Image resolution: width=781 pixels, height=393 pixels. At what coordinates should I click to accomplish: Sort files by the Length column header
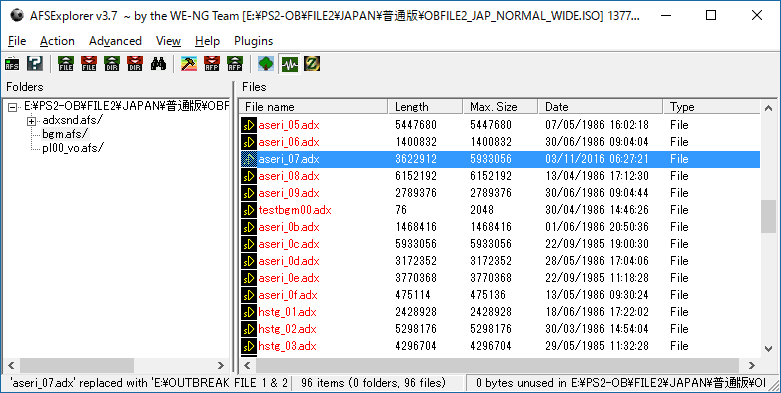[425, 107]
